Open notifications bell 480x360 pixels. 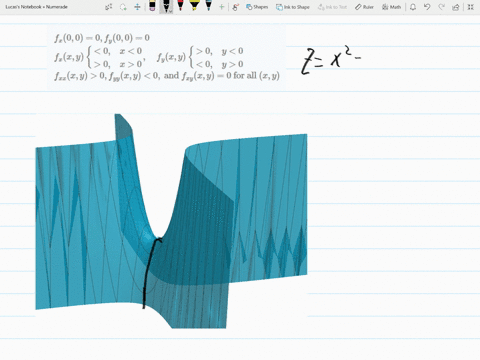click(413, 7)
